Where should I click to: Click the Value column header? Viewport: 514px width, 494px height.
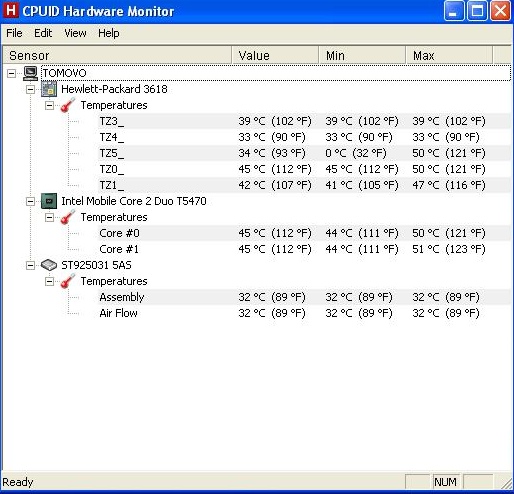click(x=275, y=55)
